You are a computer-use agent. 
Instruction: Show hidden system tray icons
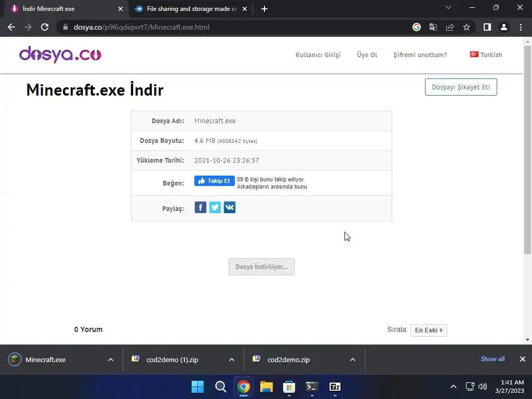pos(453,387)
